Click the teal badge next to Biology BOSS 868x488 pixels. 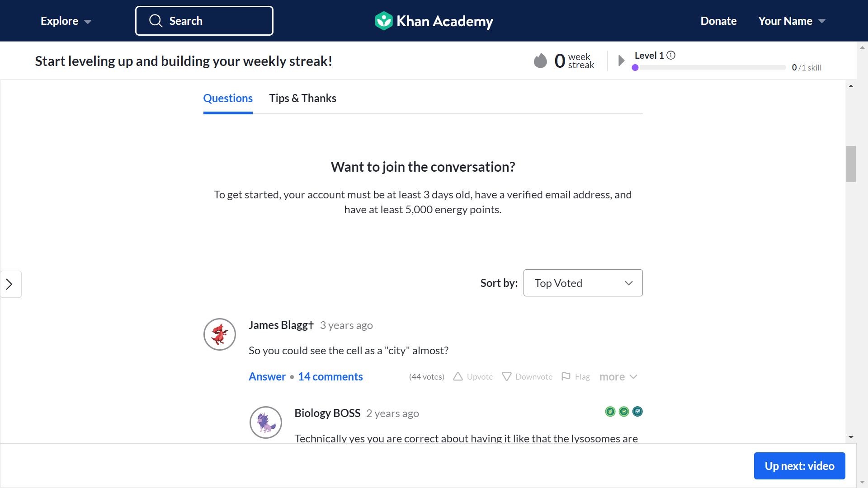tap(637, 411)
